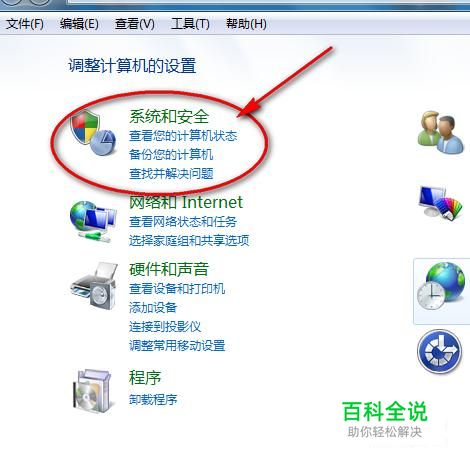Click 查找并解决问题 link
470x470 pixels.
click(171, 173)
